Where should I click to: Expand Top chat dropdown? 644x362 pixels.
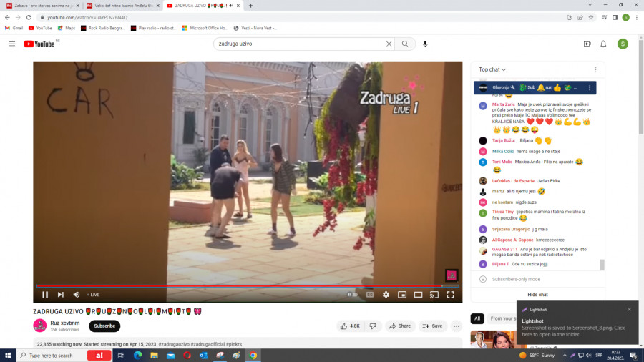pos(492,69)
